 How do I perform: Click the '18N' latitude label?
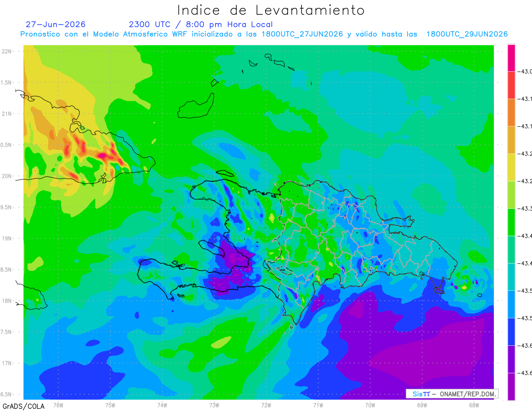click(x=7, y=301)
